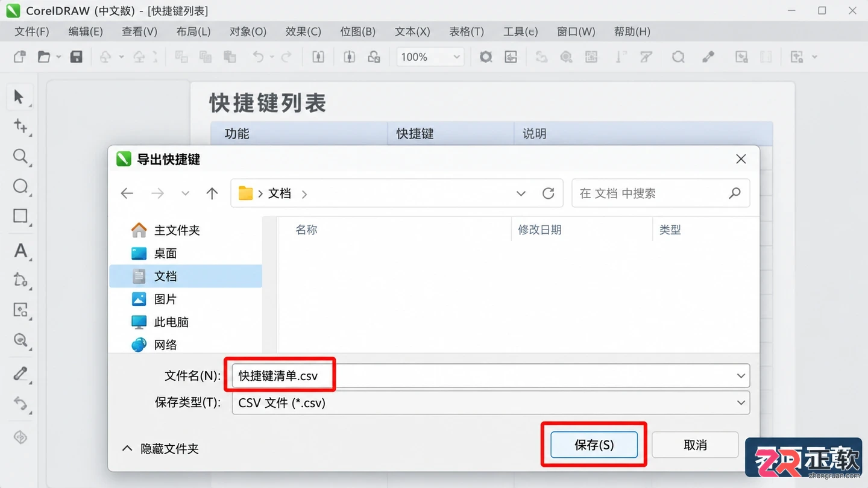Screen dimensions: 868x488
Task: Open the file name history dropdown
Action: [741, 376]
